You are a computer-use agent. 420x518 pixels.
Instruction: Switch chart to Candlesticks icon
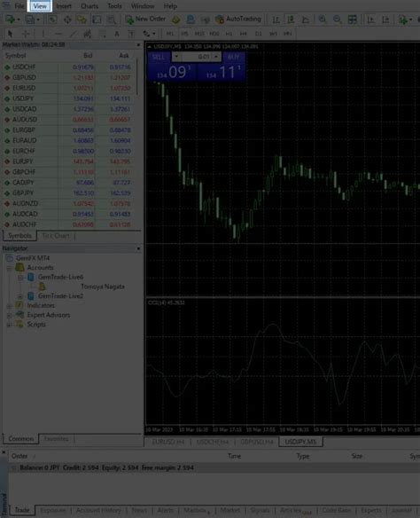tap(291, 20)
